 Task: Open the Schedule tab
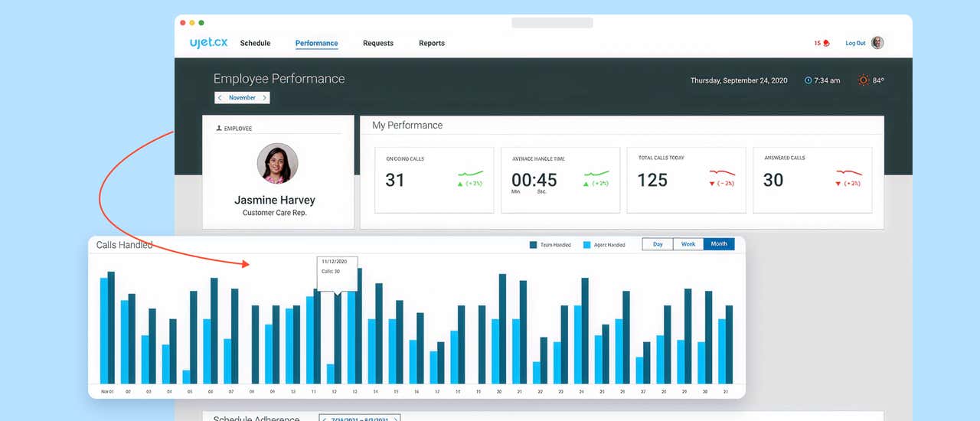[x=255, y=44]
